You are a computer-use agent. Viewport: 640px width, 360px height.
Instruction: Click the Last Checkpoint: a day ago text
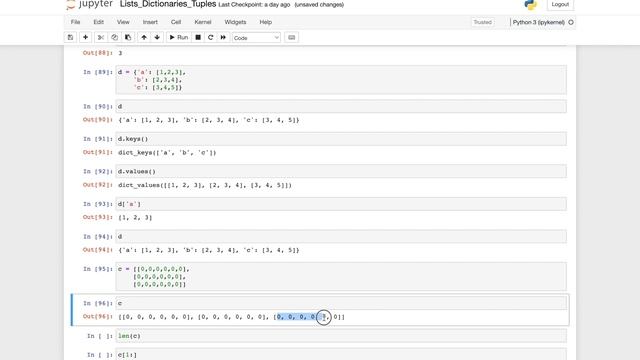(x=254, y=5)
